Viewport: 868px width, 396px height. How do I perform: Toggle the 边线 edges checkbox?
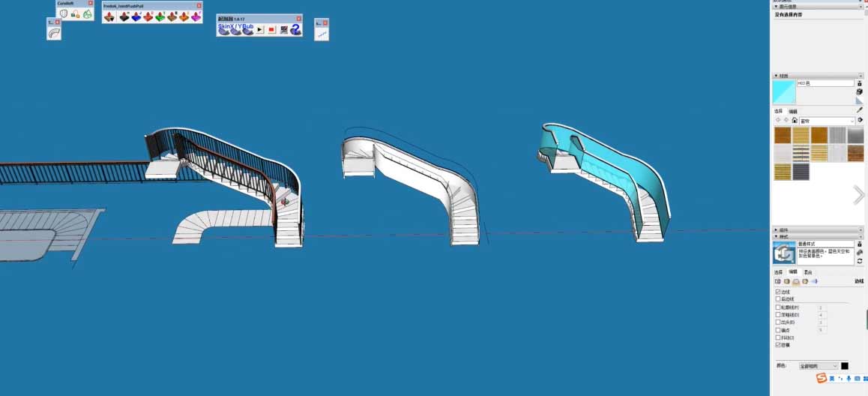point(777,292)
